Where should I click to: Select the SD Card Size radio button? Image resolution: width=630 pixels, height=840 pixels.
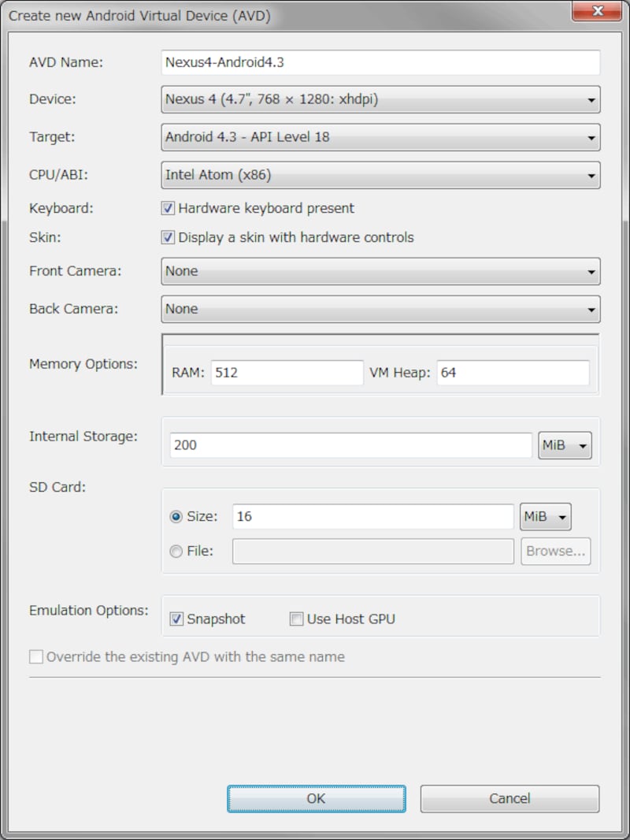[x=176, y=517]
